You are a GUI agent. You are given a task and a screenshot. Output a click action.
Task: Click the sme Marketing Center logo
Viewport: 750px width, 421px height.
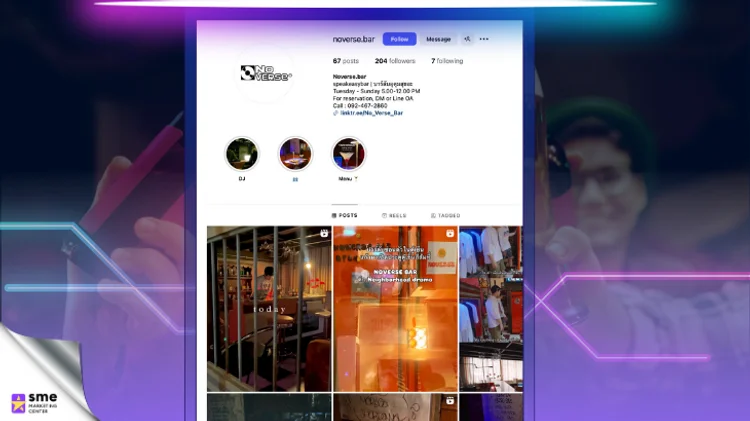(34, 403)
